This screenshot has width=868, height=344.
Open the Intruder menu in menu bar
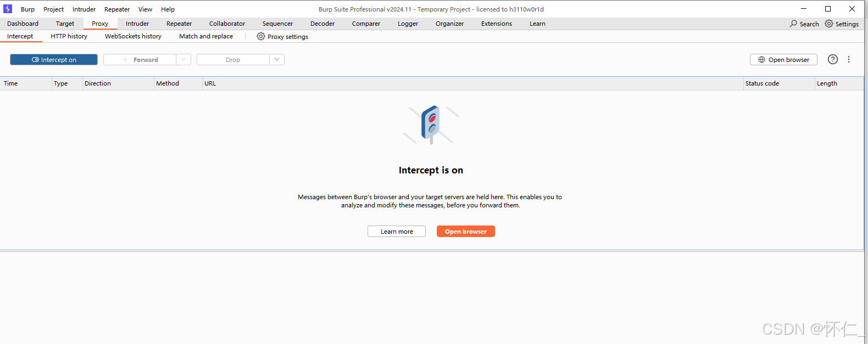pyautogui.click(x=84, y=9)
